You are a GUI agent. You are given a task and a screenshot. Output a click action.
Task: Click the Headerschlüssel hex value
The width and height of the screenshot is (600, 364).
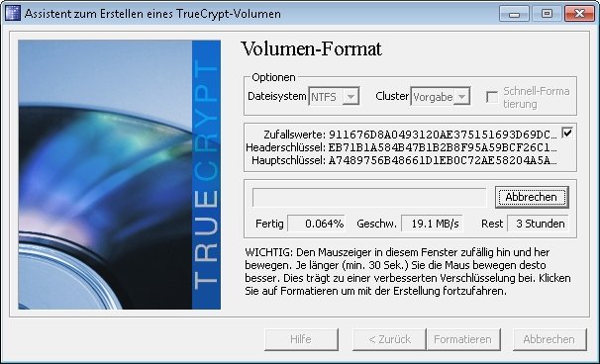click(443, 147)
